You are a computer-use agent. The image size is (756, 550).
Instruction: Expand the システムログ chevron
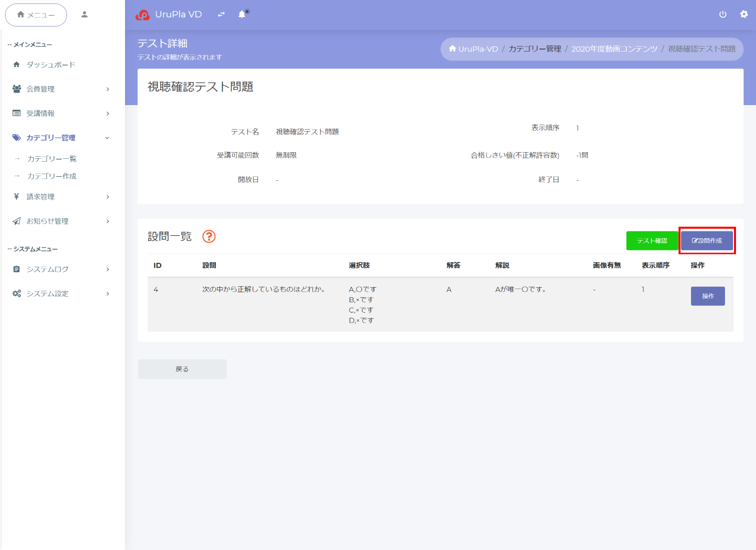tap(107, 269)
